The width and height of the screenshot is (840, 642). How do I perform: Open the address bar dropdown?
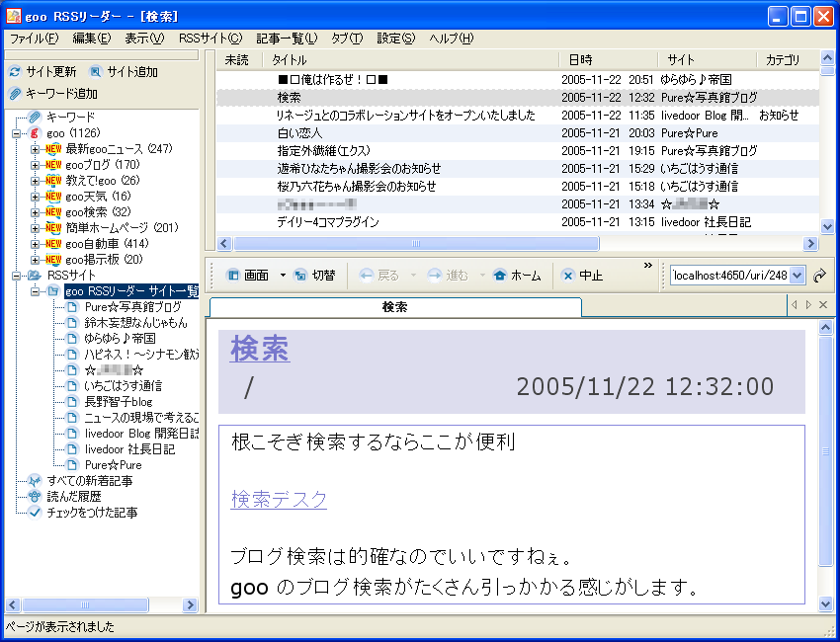[x=798, y=276]
